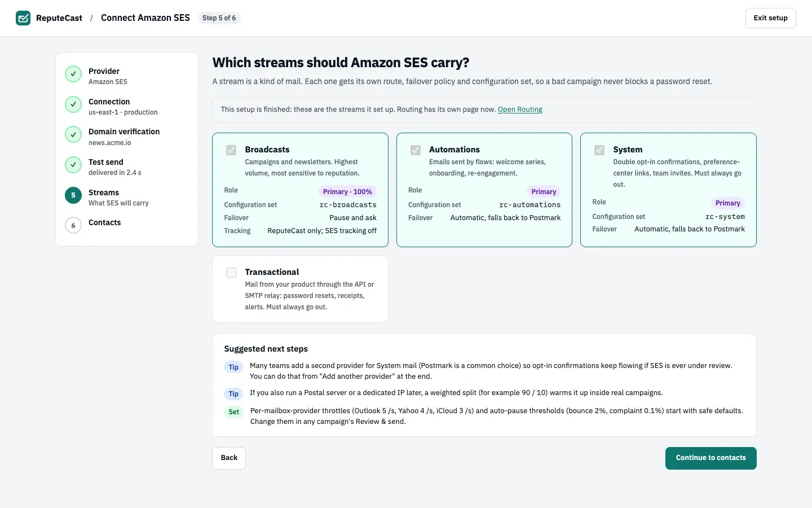The width and height of the screenshot is (812, 508).
Task: Open the Provider step in sidebar
Action: click(127, 76)
